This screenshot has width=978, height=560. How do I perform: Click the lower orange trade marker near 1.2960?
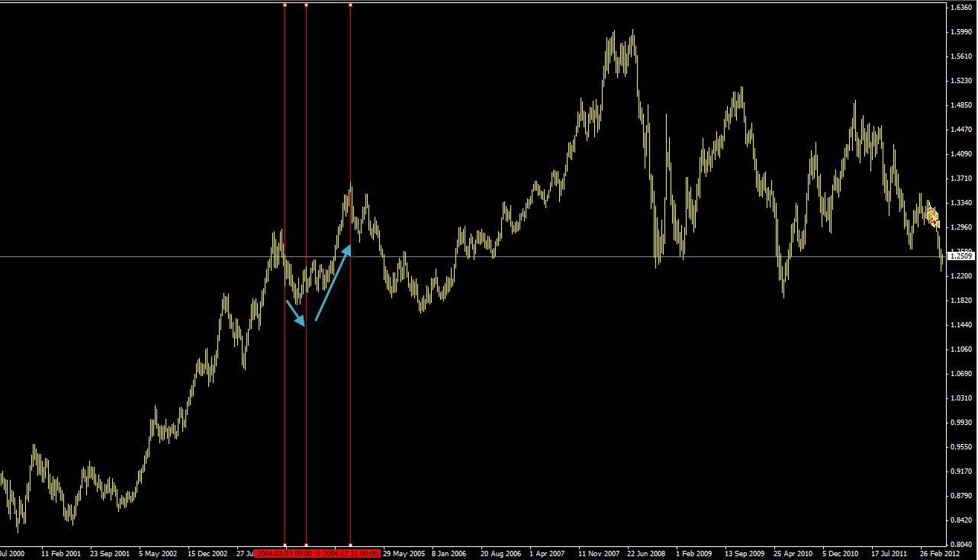click(x=936, y=223)
